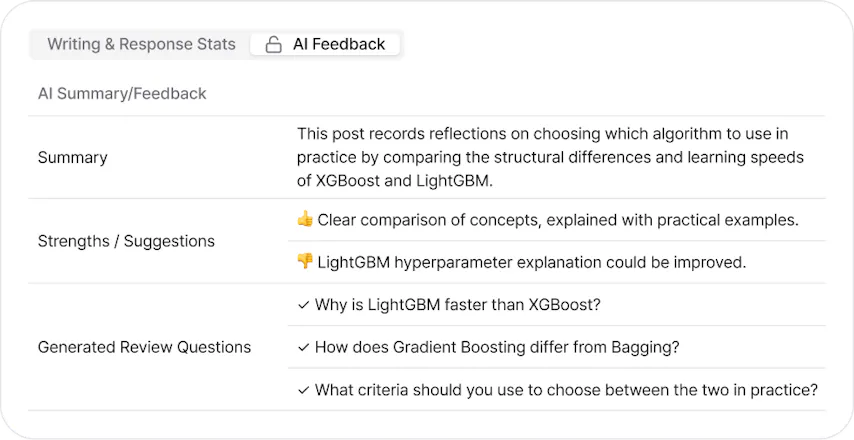Click the lock icon beside AI Feedback
The height and width of the screenshot is (440, 854).
(273, 44)
